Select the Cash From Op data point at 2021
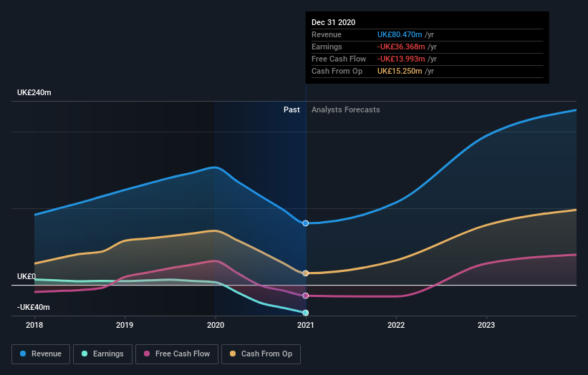The image size is (588, 375). pos(306,273)
